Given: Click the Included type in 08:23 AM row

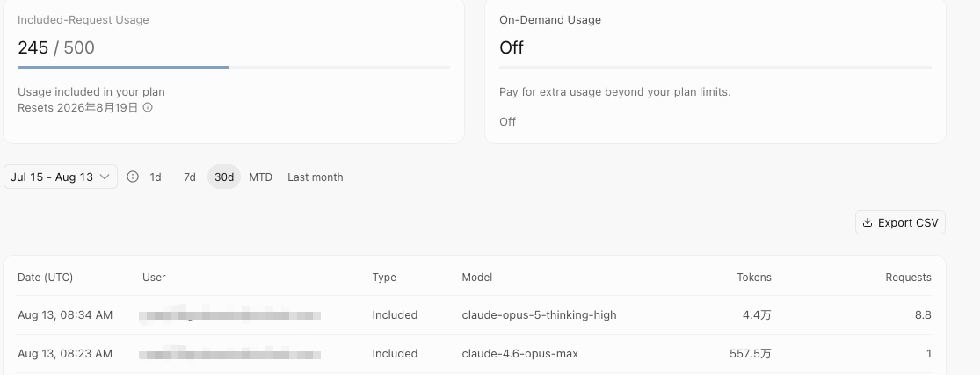Looking at the screenshot, I should click(x=395, y=354).
